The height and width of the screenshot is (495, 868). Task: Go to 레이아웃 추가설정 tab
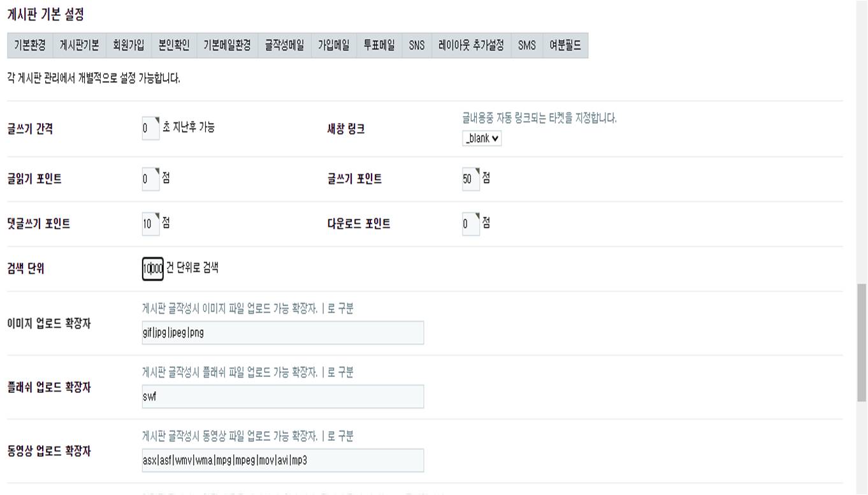point(471,45)
